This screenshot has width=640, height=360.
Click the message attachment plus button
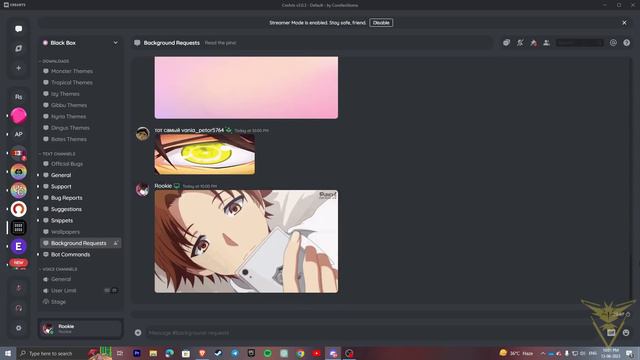click(x=138, y=333)
